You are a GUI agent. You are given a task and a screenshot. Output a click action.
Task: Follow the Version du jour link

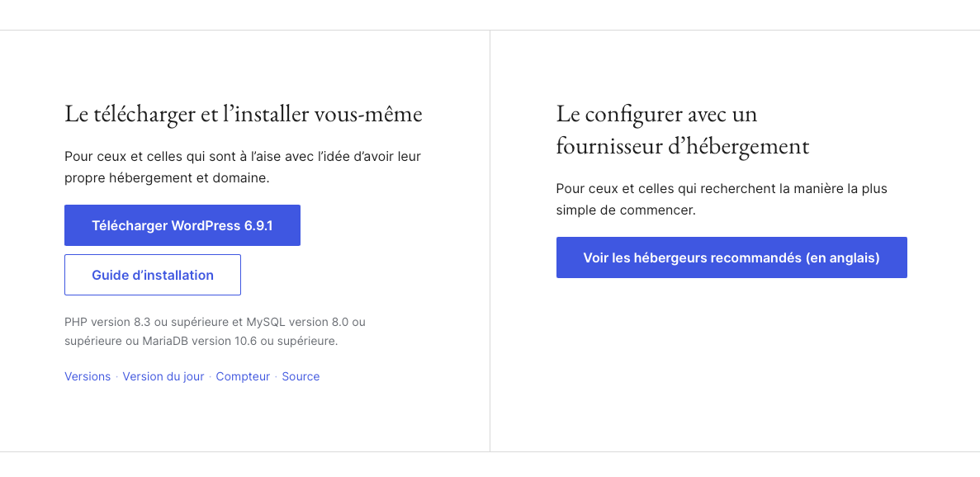coord(163,376)
